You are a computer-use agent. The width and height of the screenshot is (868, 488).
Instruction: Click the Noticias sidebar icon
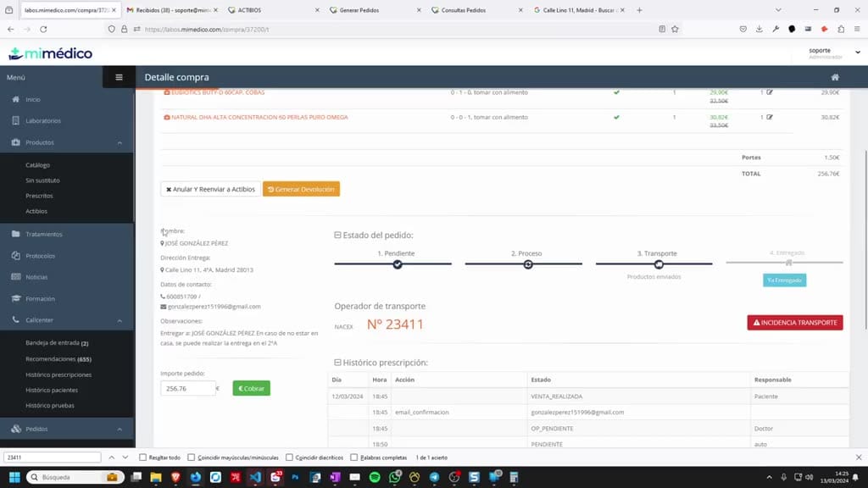15,277
